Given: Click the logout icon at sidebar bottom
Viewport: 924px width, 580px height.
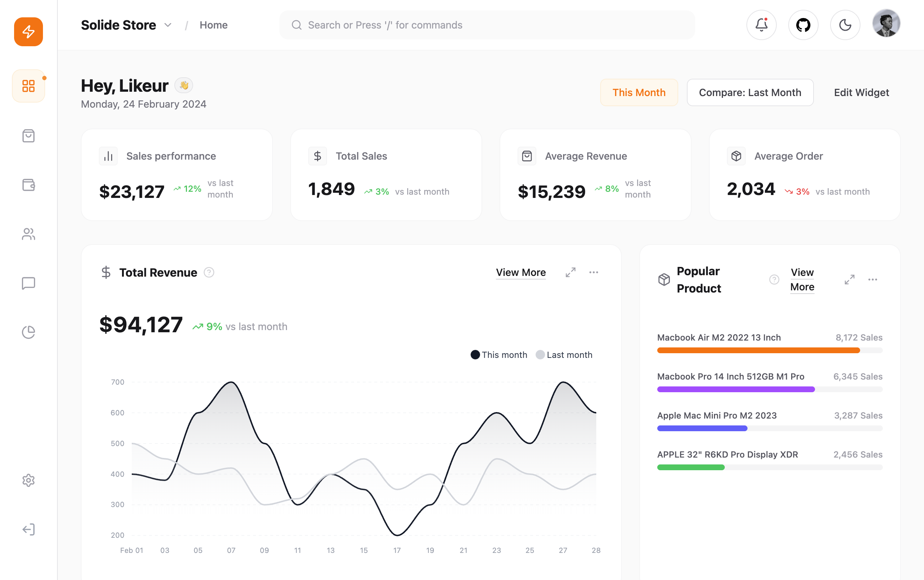Looking at the screenshot, I should [29, 529].
